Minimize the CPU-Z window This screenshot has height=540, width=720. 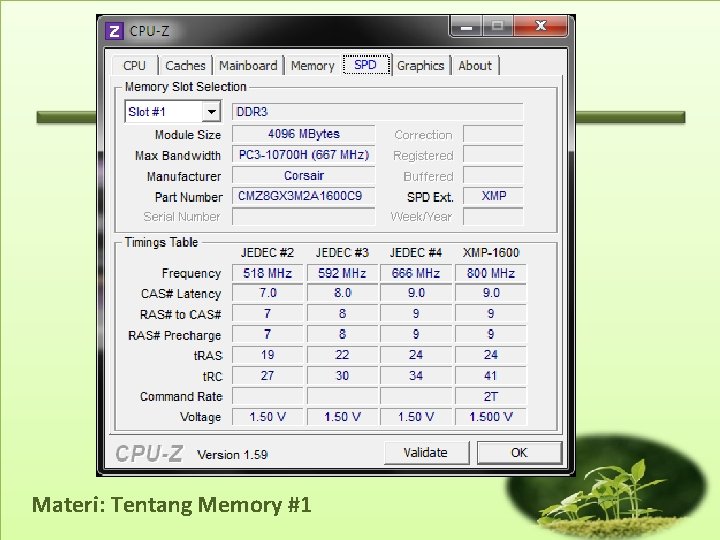(x=466, y=26)
